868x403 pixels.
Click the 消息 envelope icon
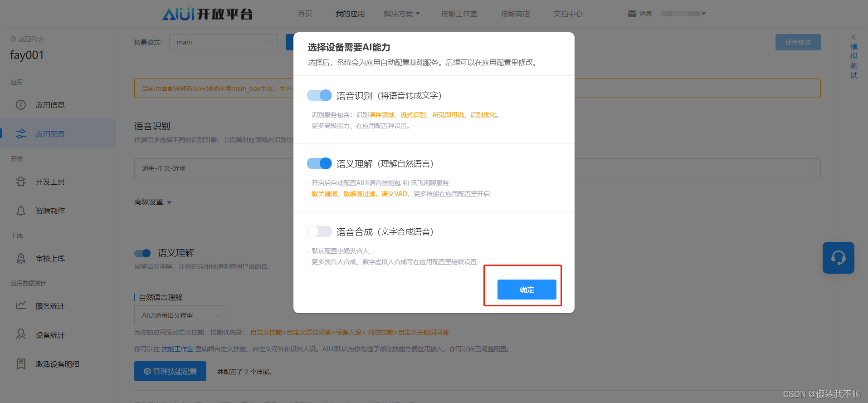(632, 14)
